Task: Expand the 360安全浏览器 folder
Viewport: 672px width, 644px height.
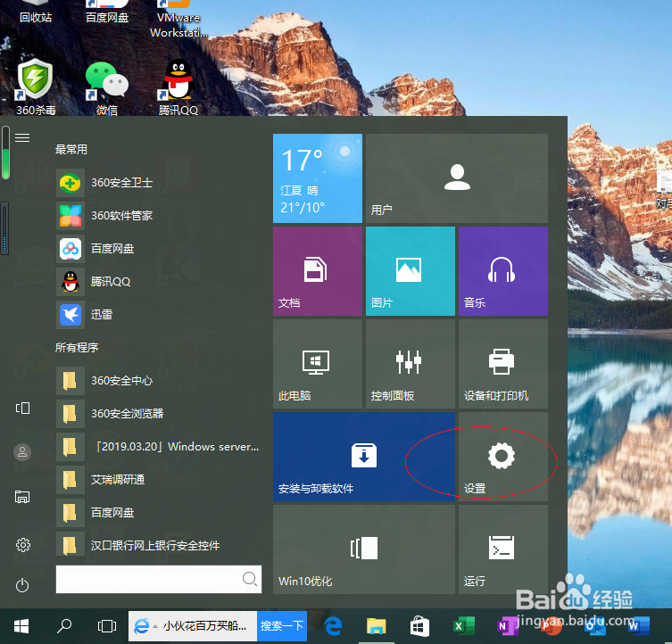Action: [158, 414]
